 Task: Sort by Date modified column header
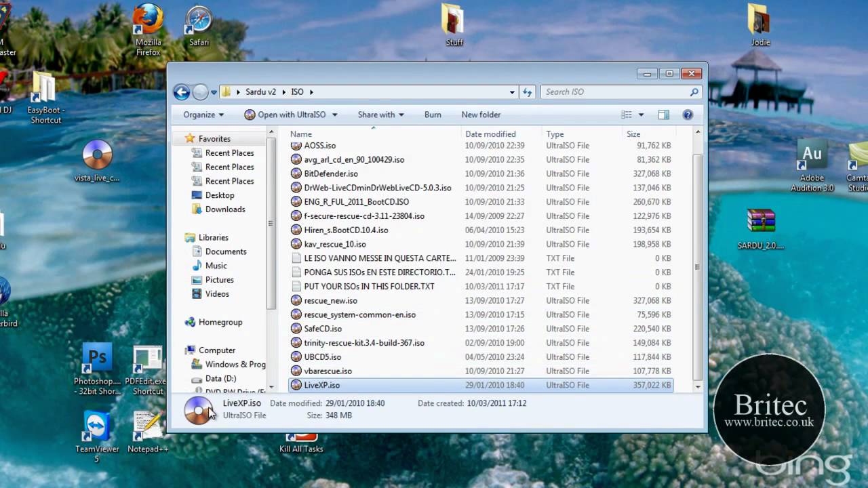tap(502, 134)
